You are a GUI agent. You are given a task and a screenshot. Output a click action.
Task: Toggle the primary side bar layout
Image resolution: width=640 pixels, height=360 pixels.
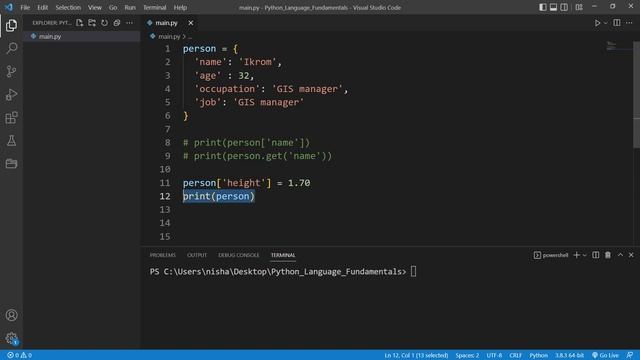542,7
